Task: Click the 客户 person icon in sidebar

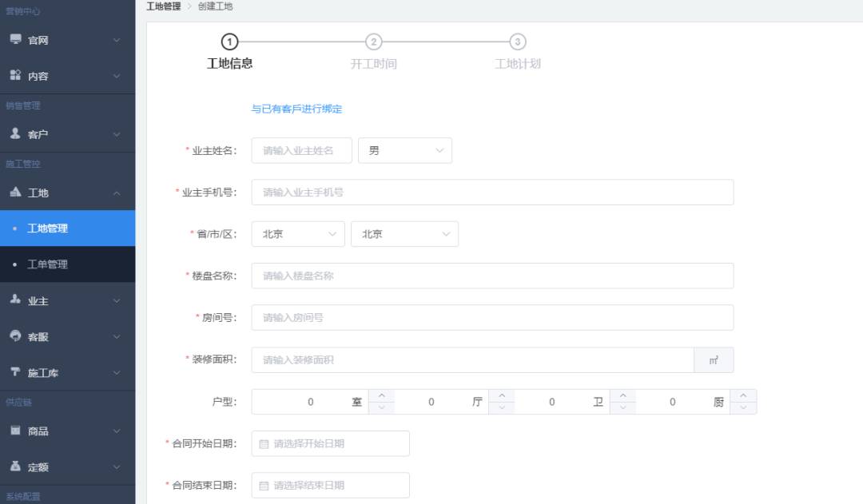Action: pos(15,133)
